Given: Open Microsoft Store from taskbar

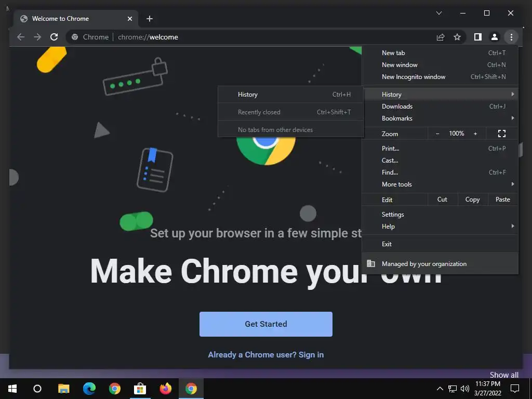Looking at the screenshot, I should click(140, 389).
